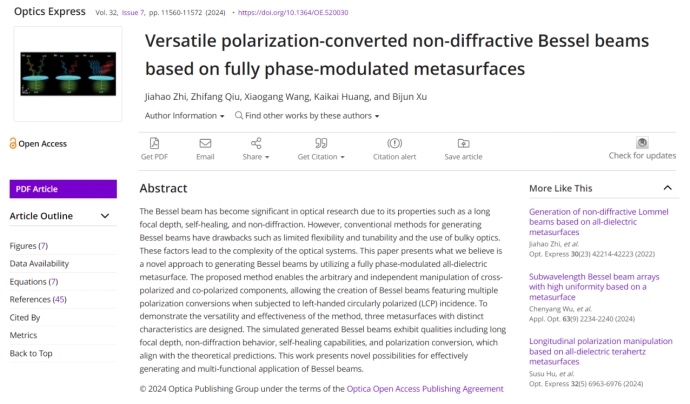Click the Get PDF download icon

pos(154,144)
